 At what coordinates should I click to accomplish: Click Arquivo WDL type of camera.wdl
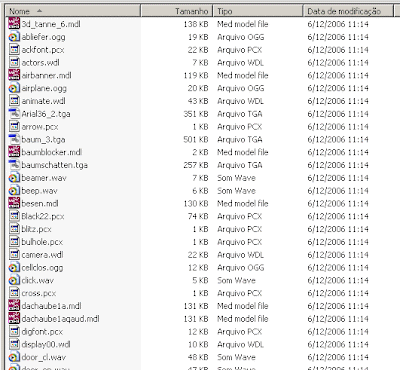point(240,255)
